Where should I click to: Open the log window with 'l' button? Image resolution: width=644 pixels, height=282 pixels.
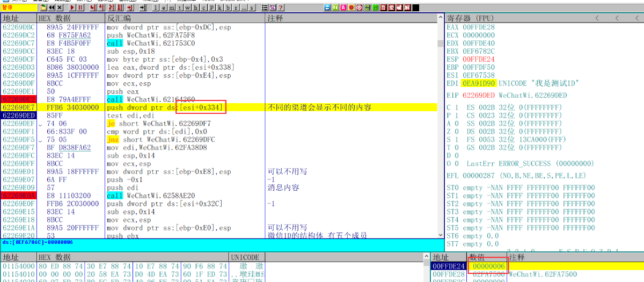click(156, 8)
